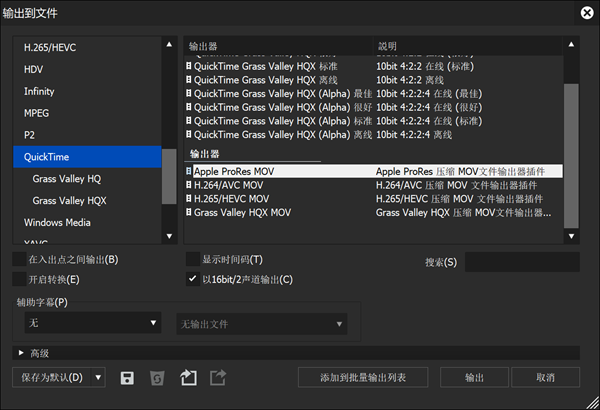Click film icon beside HQX (Alpha) 最佳
Image resolution: width=600 pixels, height=410 pixels.
click(189, 93)
